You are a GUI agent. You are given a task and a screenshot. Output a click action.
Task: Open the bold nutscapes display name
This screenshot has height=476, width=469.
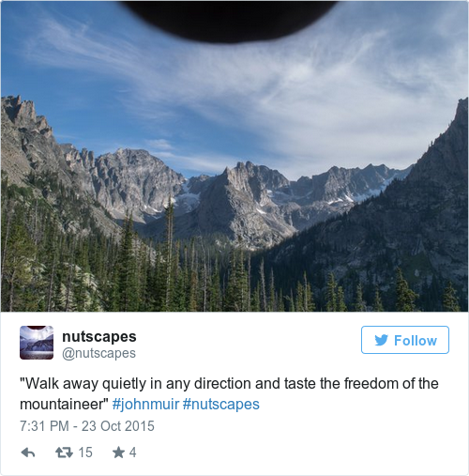tap(99, 337)
